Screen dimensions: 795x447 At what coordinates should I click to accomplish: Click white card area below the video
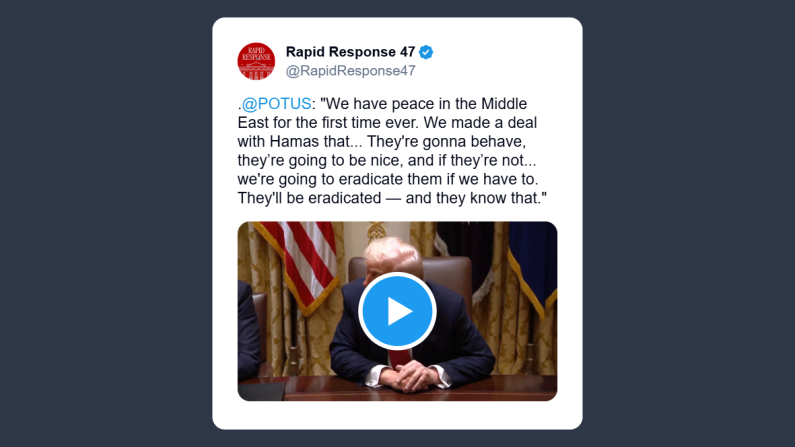coord(397,415)
